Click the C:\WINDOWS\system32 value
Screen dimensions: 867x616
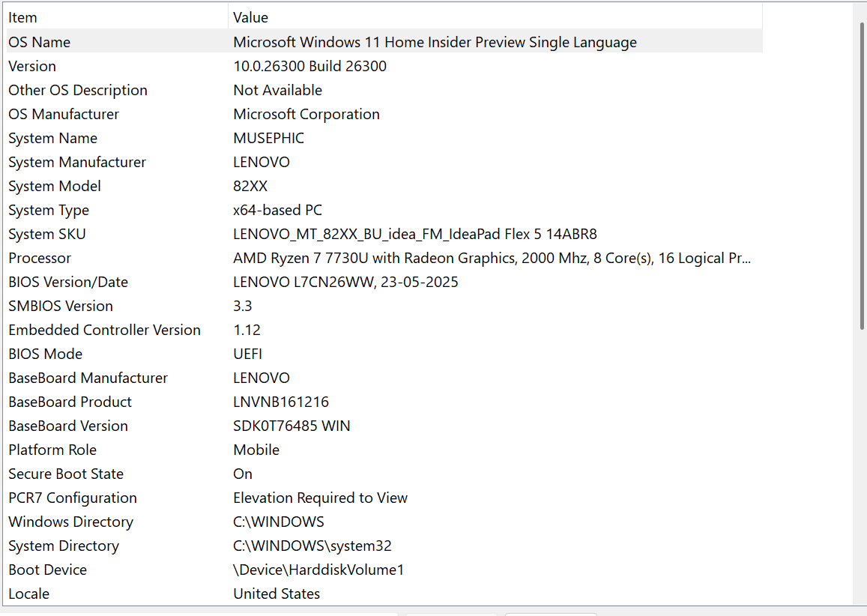tap(312, 546)
